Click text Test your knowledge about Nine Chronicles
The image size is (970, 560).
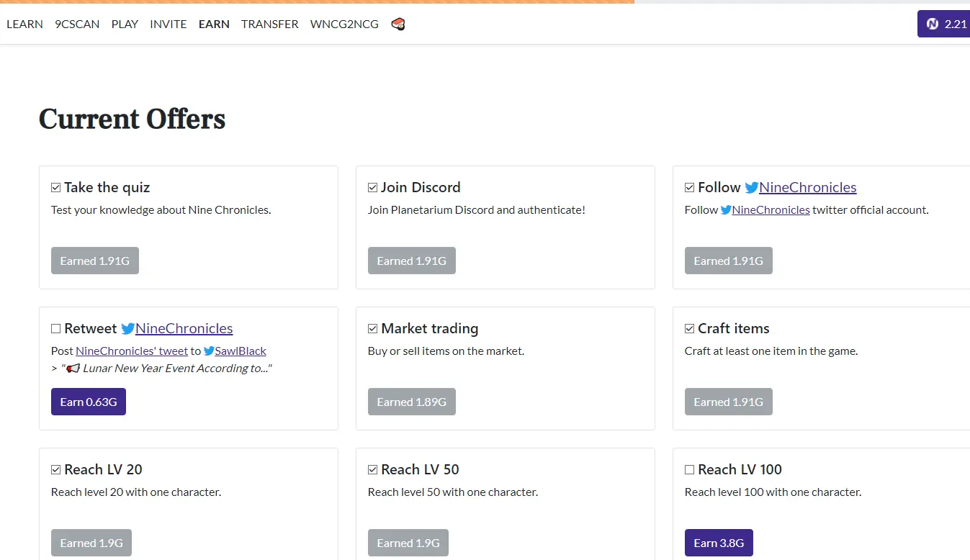pos(161,210)
